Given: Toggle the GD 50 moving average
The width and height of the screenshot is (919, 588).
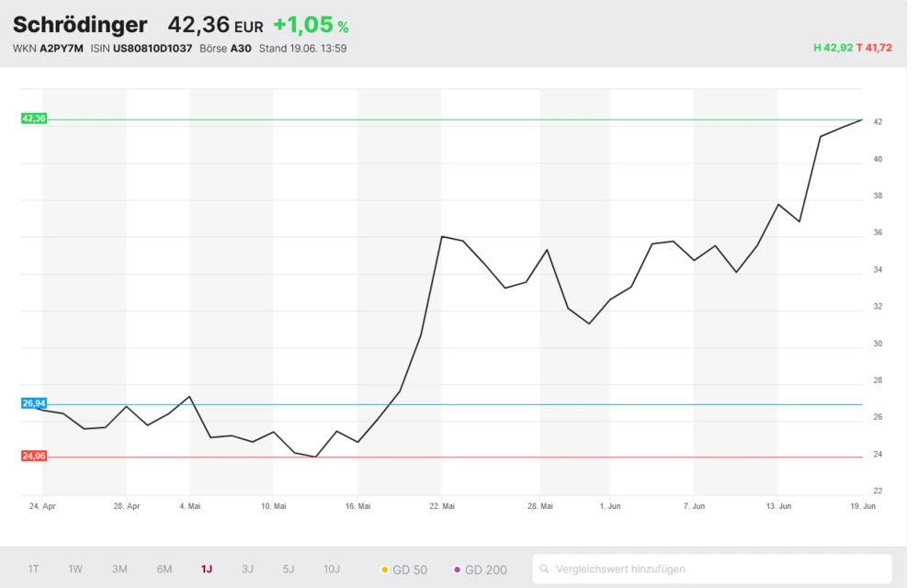Looking at the screenshot, I should tap(404, 570).
